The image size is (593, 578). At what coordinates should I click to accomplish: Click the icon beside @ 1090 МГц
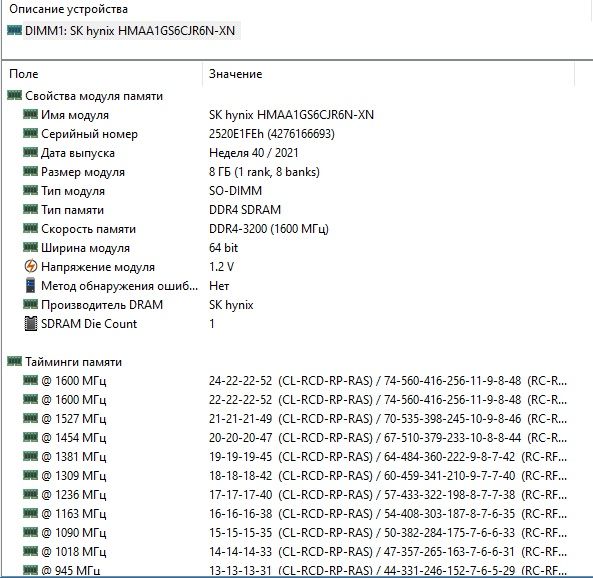click(30, 532)
